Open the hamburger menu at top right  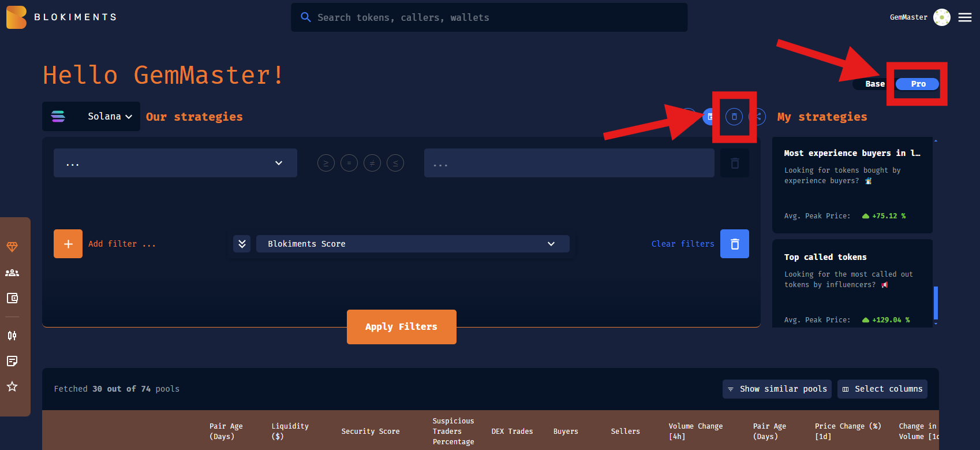point(965,17)
